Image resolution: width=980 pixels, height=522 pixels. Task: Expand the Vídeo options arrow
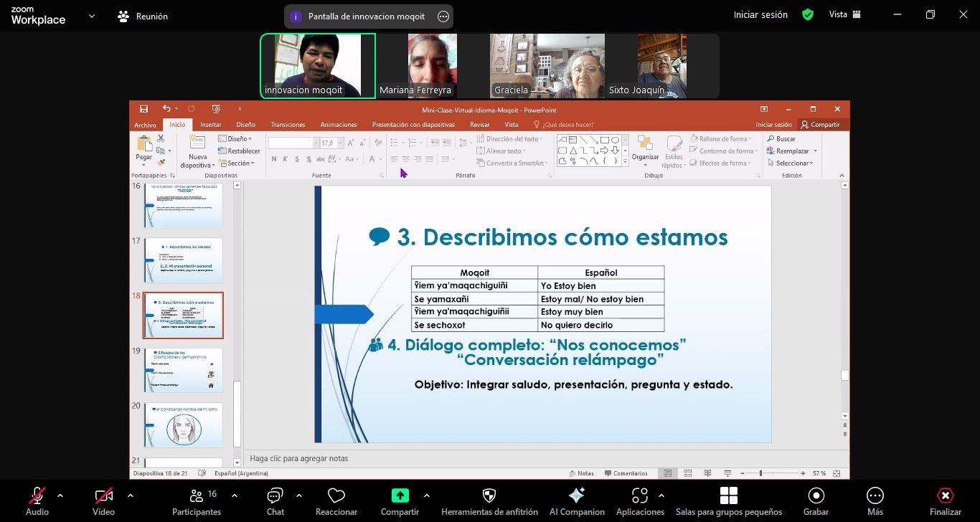click(x=130, y=495)
